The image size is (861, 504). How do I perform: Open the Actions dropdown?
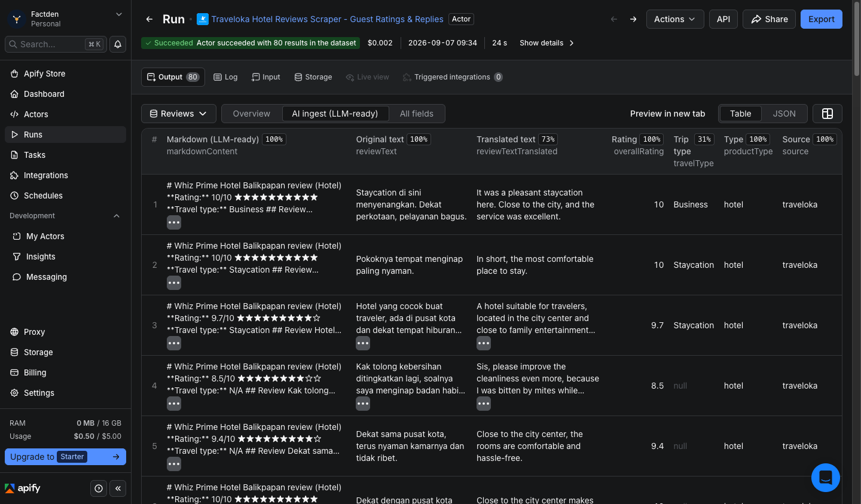pyautogui.click(x=674, y=19)
